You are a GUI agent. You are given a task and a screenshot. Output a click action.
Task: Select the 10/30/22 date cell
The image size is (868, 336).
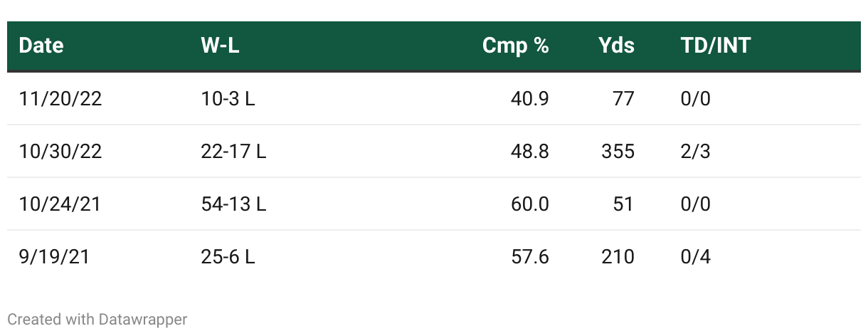(x=60, y=152)
